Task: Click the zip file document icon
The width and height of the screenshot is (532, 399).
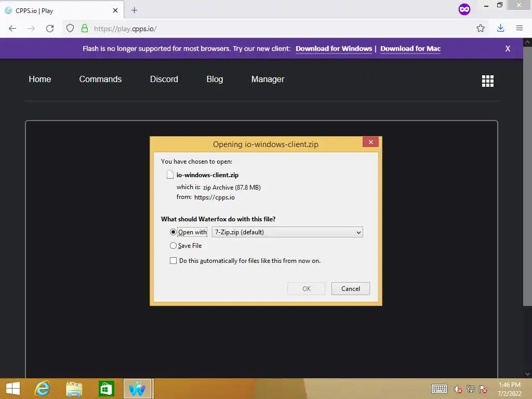Action: pos(170,175)
